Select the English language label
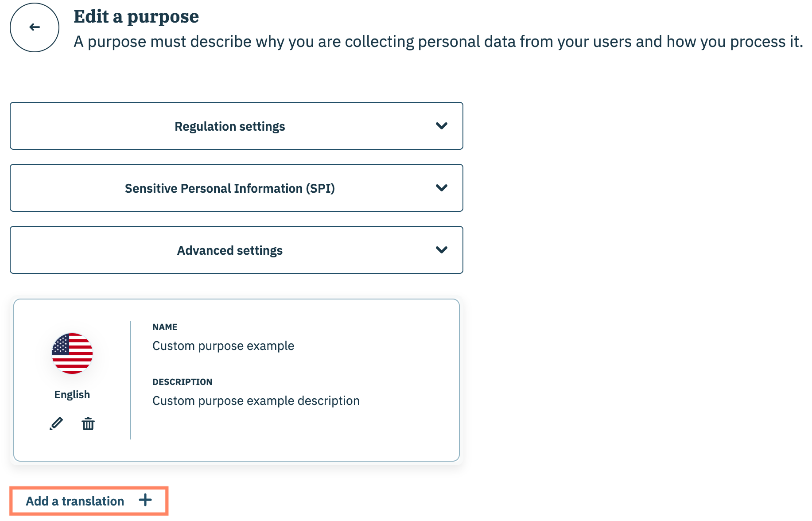The image size is (812, 521). 72,395
